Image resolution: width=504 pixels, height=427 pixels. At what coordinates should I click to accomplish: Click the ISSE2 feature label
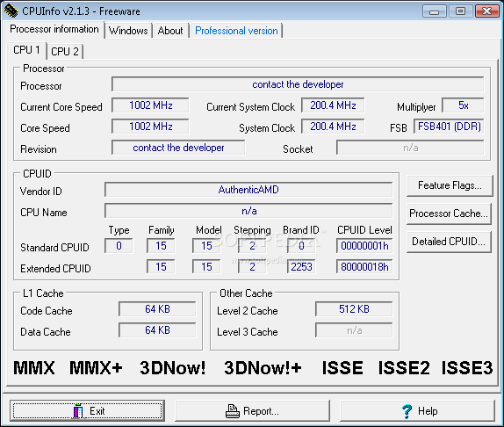(x=404, y=368)
